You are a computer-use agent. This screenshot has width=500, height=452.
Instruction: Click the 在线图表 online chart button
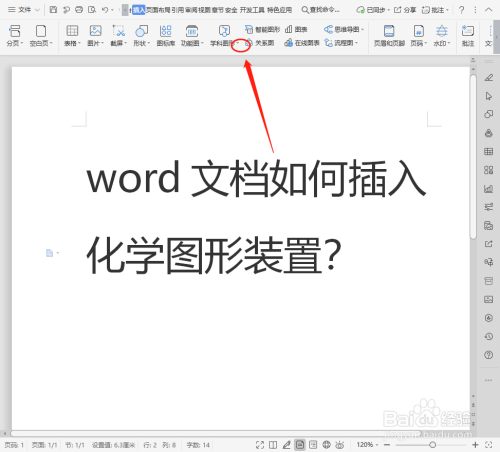click(x=302, y=43)
